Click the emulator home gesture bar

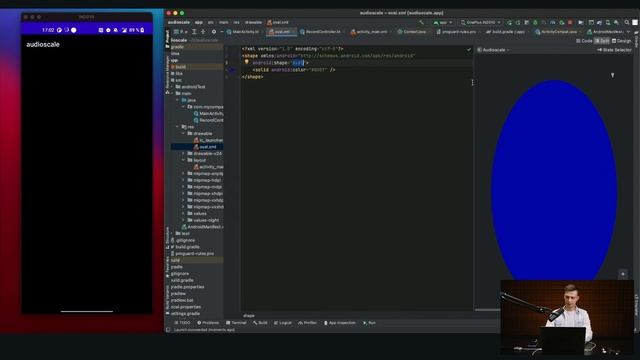tap(87, 311)
